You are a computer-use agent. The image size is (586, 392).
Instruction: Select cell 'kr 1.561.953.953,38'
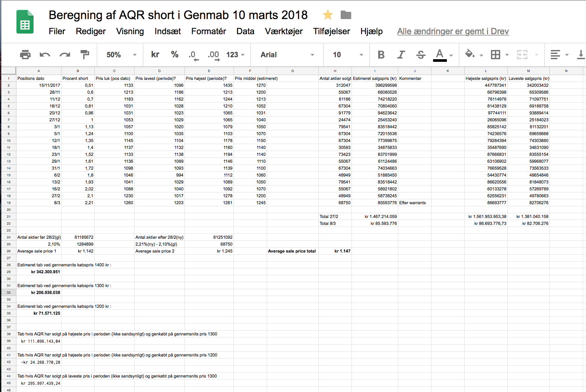click(486, 216)
